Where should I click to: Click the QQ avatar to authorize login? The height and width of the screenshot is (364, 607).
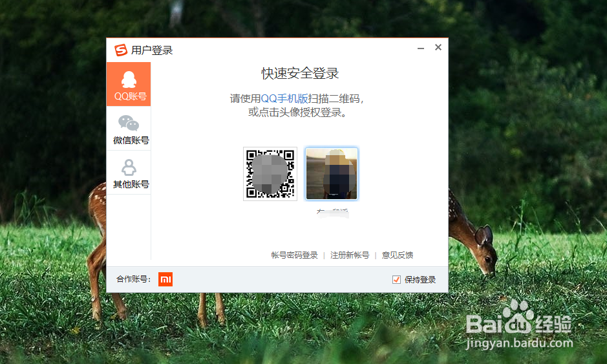click(332, 173)
